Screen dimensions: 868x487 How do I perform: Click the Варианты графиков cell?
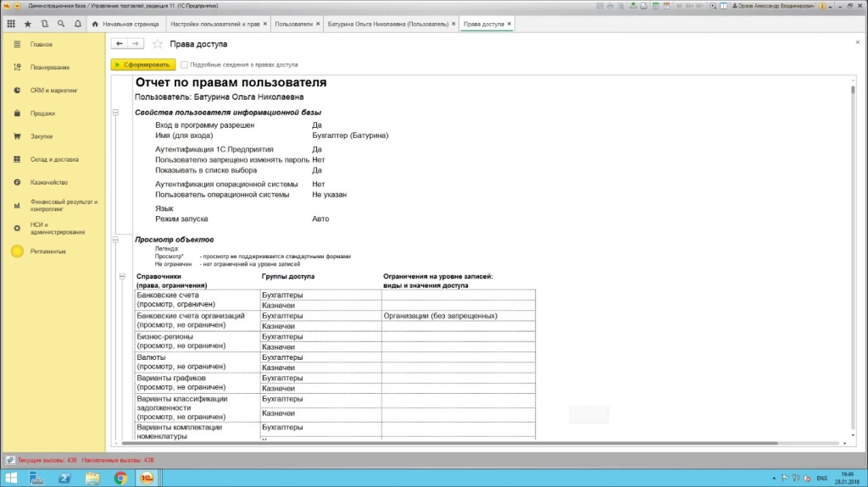point(197,383)
